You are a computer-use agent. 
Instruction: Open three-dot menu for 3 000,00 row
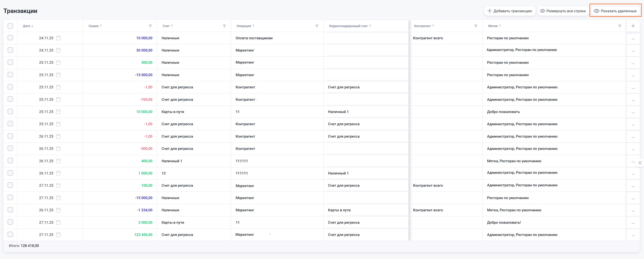click(x=633, y=223)
